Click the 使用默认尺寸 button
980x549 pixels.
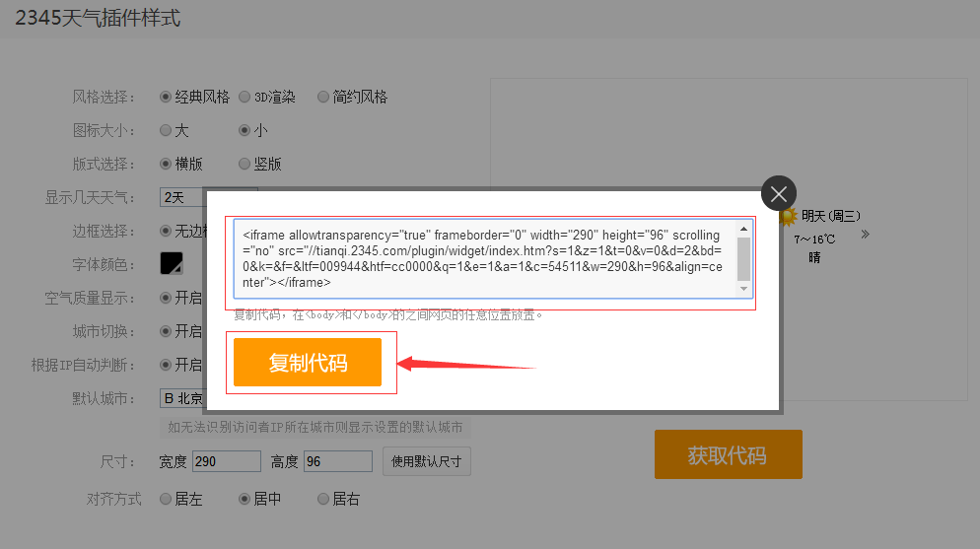pos(426,461)
